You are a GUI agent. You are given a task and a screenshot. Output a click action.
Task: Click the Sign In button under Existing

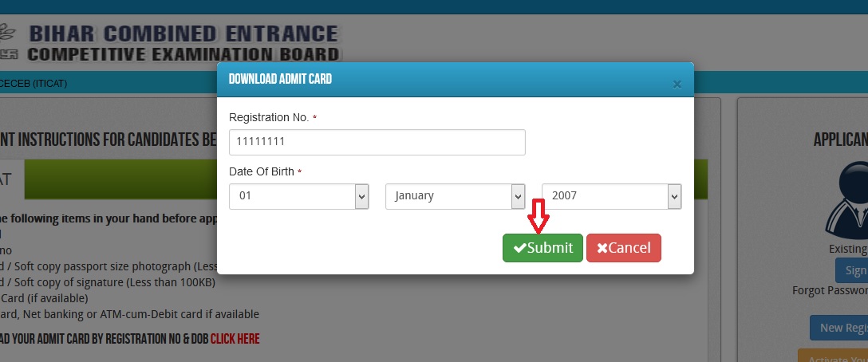pos(852,270)
